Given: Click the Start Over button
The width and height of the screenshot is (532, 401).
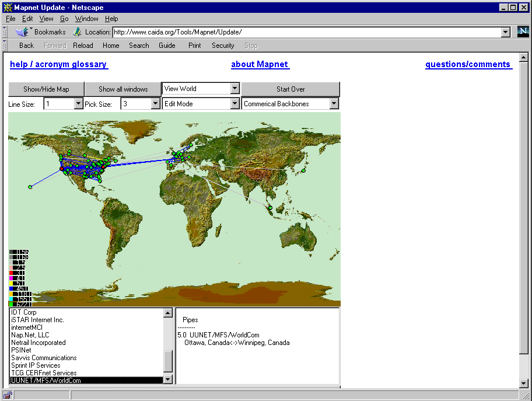Looking at the screenshot, I should [x=290, y=89].
